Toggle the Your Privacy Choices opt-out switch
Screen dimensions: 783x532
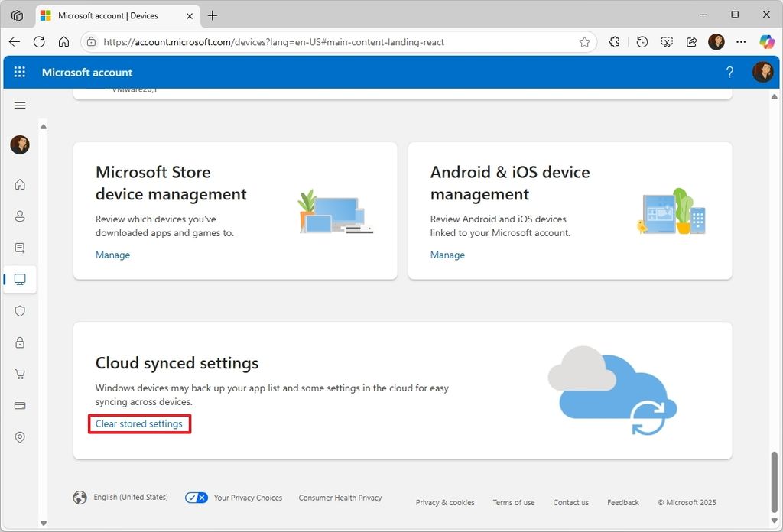tap(196, 497)
